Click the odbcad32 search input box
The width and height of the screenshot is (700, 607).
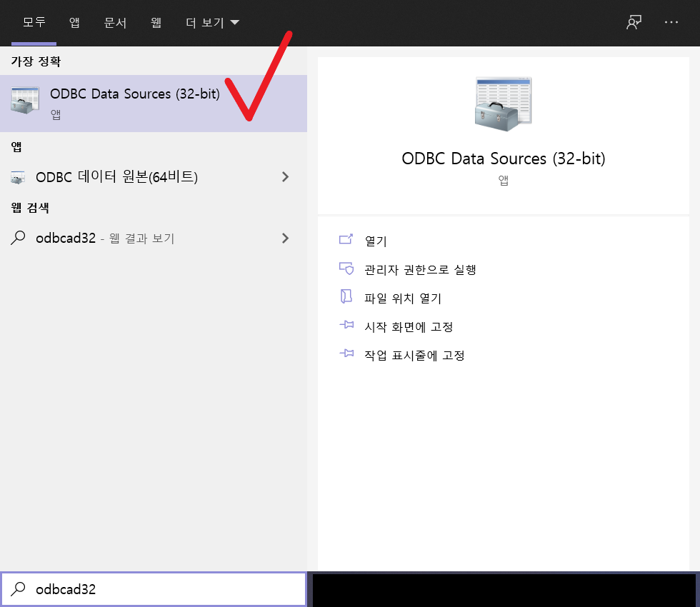[x=154, y=589]
